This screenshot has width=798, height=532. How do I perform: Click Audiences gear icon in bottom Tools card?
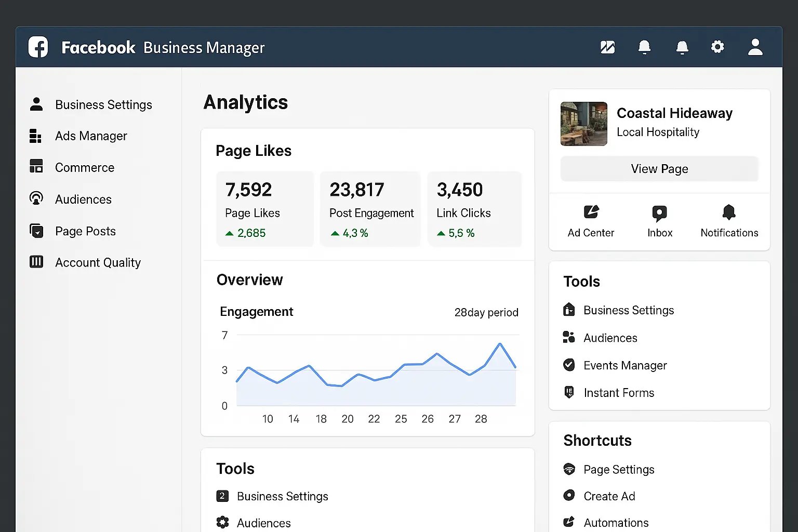tap(222, 522)
